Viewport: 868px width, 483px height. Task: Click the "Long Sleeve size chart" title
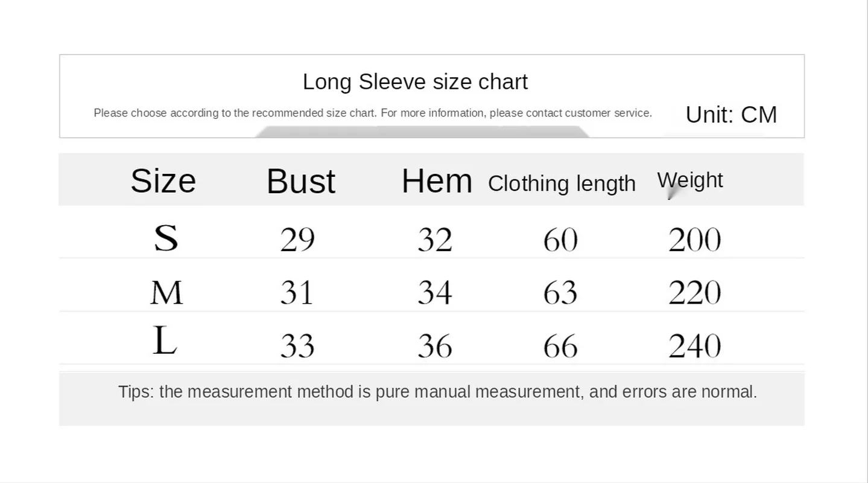point(415,82)
